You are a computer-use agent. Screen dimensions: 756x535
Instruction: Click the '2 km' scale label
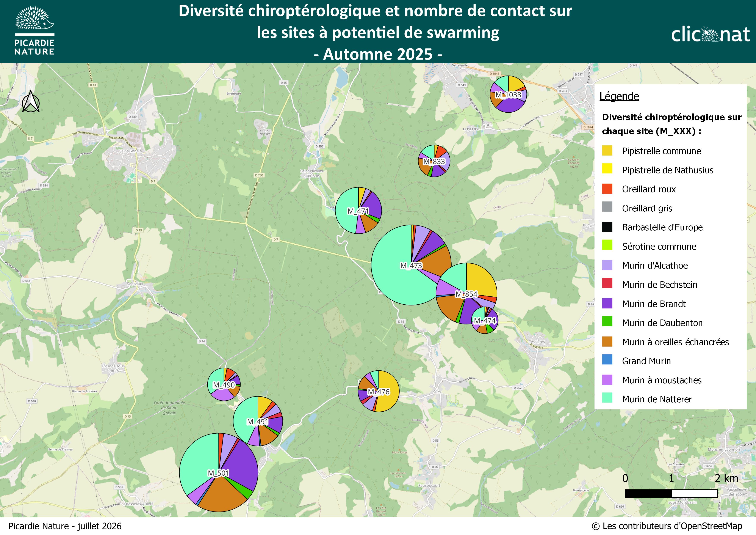[726, 478]
